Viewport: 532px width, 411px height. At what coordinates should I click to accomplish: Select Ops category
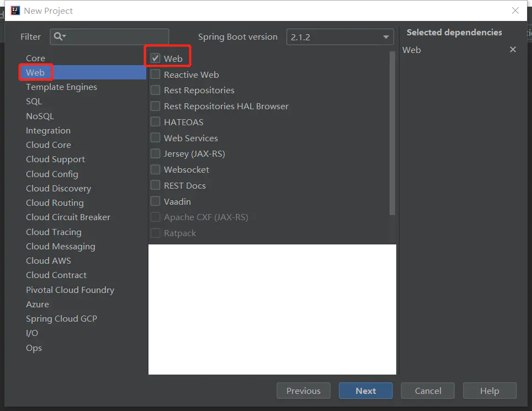click(x=34, y=348)
